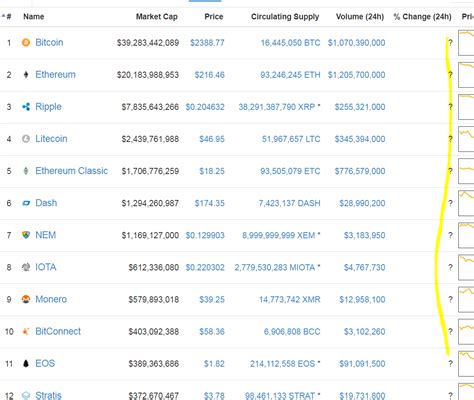Image resolution: width=474 pixels, height=400 pixels.
Task: Select NEM market cap $1,169,127,000
Action: [150, 235]
